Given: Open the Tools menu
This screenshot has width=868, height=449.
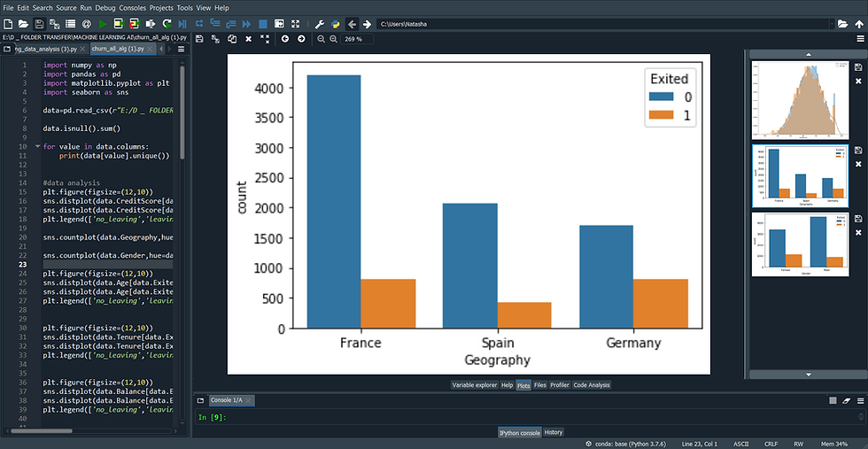Looking at the screenshot, I should (x=185, y=8).
